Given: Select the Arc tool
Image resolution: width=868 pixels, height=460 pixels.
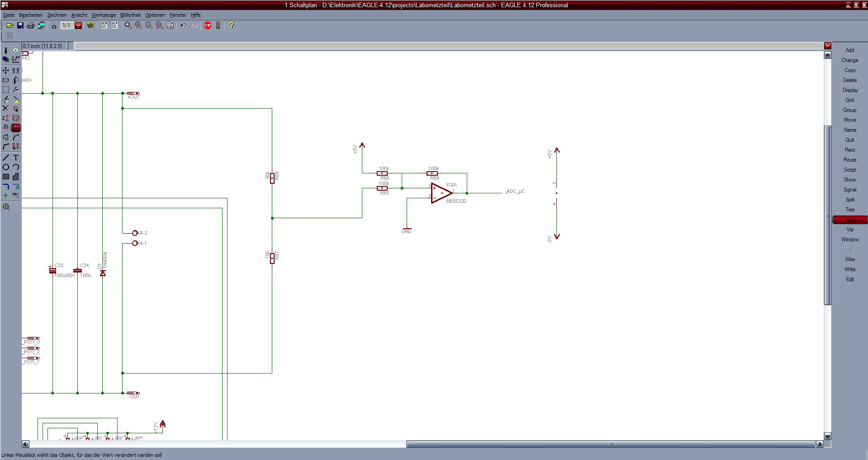Looking at the screenshot, I should (16, 167).
